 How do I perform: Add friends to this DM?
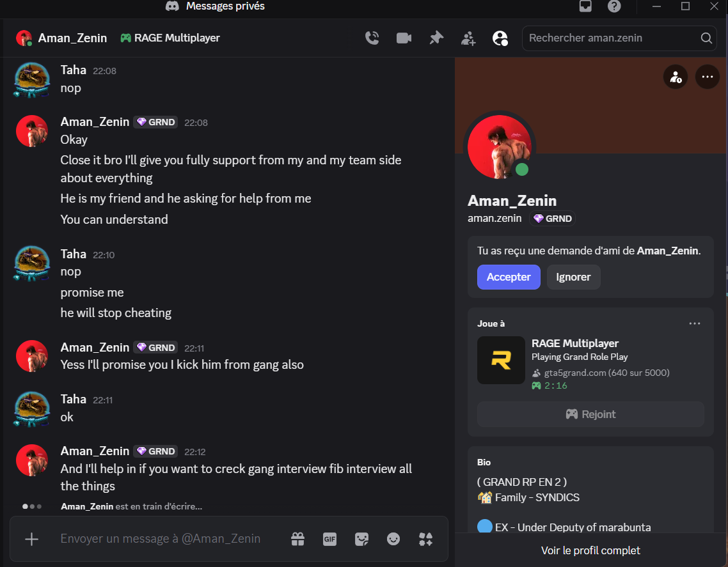pyautogui.click(x=468, y=38)
